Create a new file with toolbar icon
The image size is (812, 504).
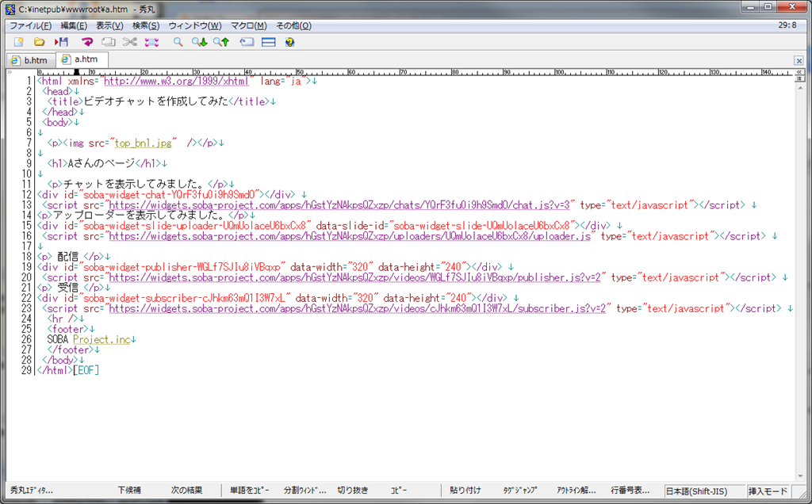[x=19, y=42]
